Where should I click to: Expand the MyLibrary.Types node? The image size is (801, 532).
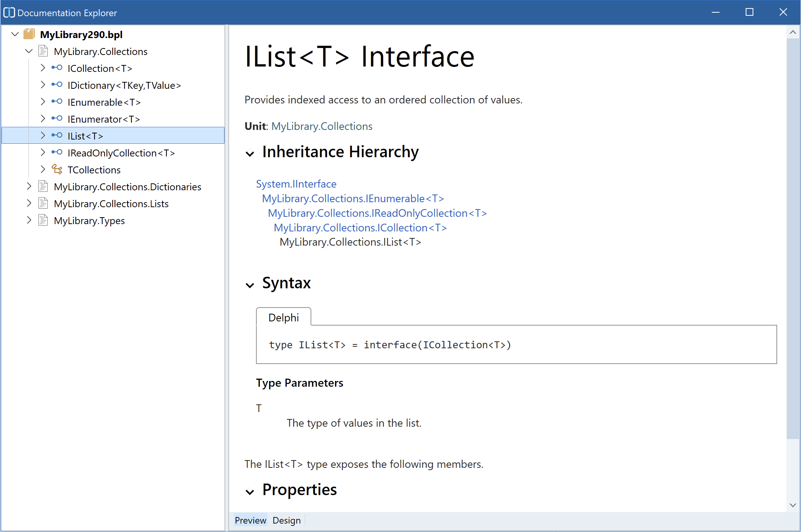29,220
